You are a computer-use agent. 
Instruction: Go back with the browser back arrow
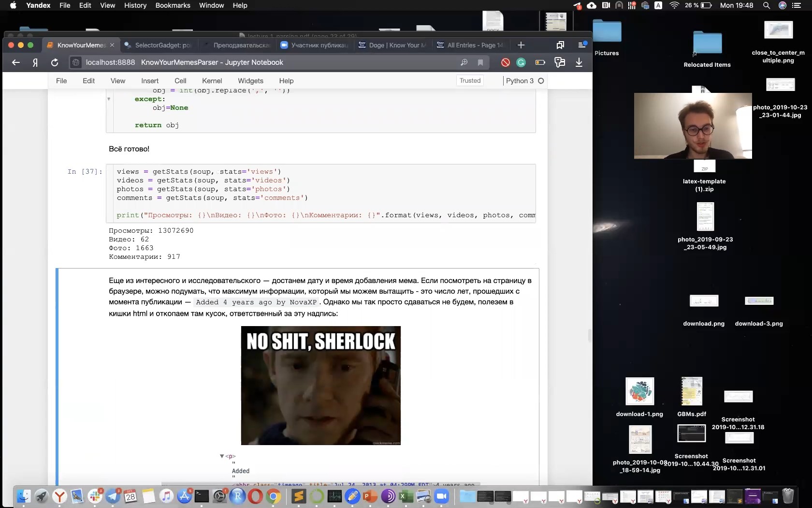pos(16,62)
